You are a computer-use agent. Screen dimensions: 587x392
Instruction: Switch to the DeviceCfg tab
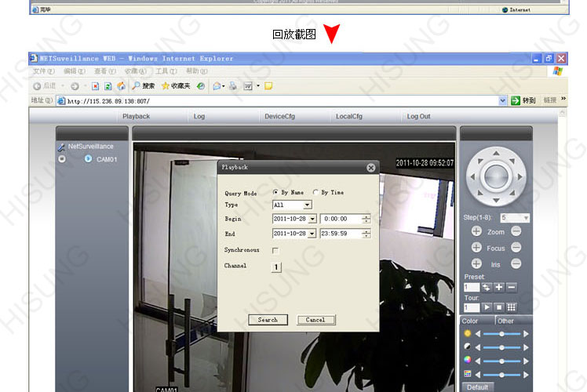click(280, 116)
